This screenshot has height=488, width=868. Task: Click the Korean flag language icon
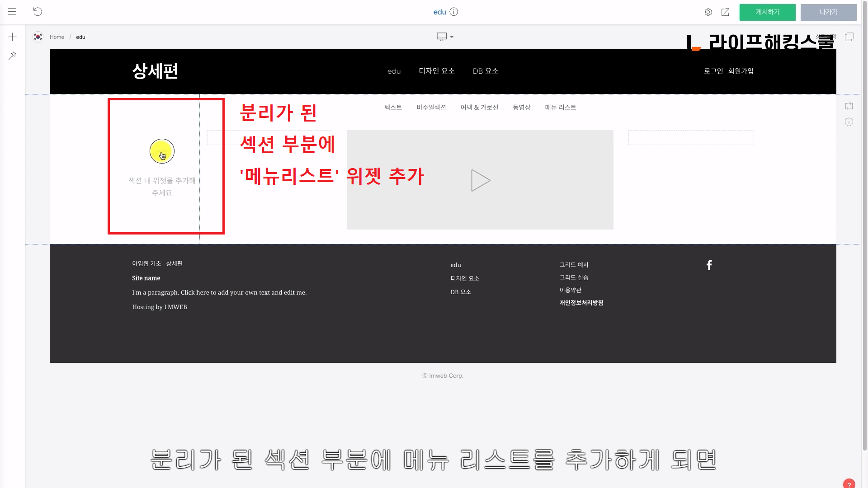38,37
